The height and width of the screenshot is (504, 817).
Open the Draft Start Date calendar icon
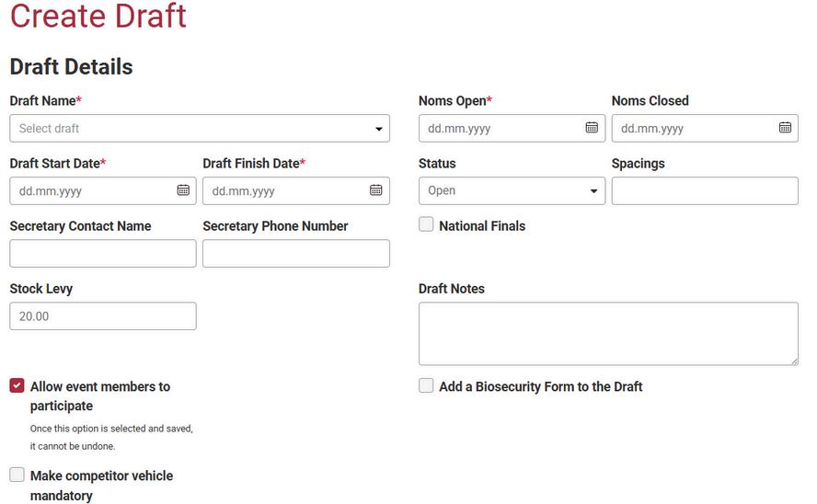pyautogui.click(x=183, y=190)
